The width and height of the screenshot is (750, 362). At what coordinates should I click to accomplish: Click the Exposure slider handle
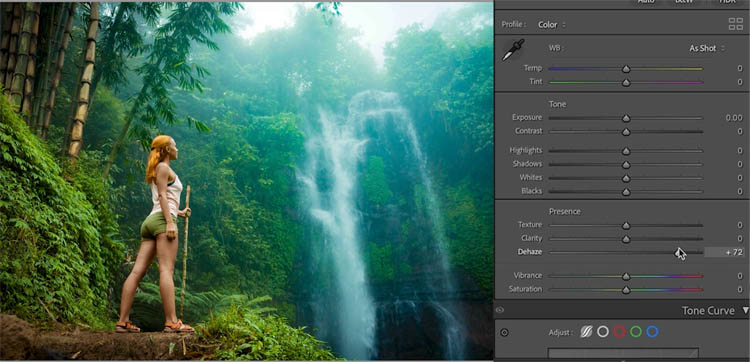626,118
